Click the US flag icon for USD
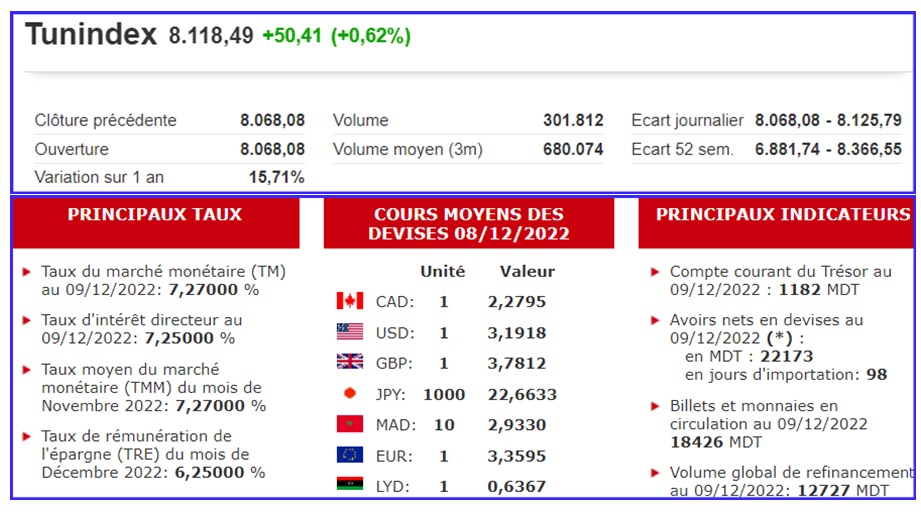This screenshot has width=921, height=514. (x=349, y=331)
